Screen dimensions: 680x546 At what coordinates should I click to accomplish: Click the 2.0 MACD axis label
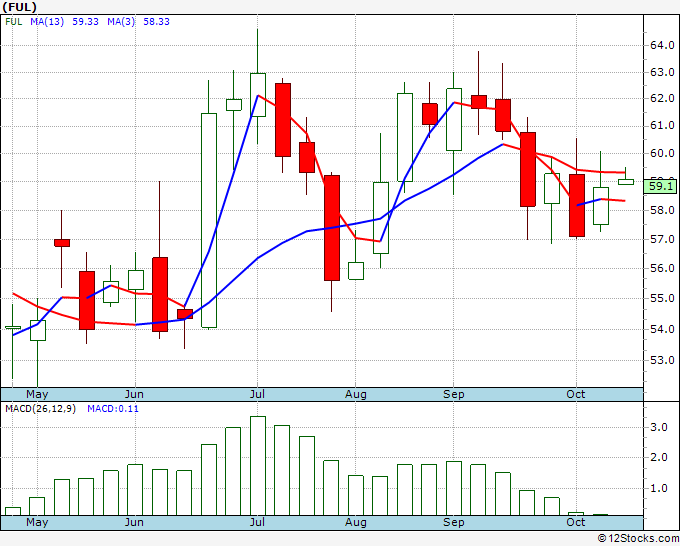click(x=659, y=458)
